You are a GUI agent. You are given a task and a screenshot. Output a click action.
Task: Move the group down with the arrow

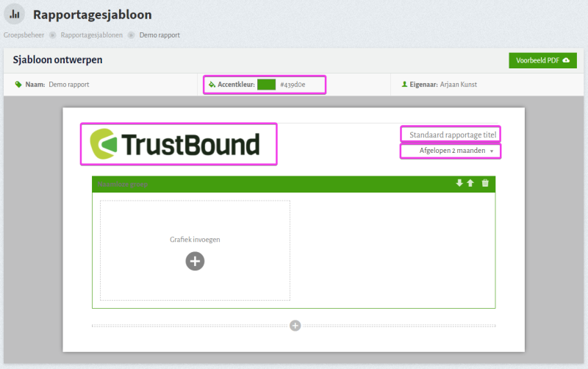(x=459, y=183)
